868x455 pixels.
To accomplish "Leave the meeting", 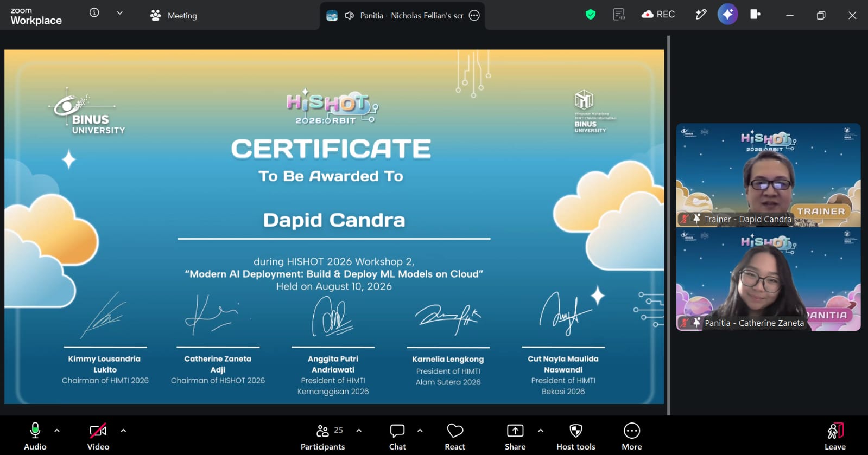I will (x=835, y=437).
